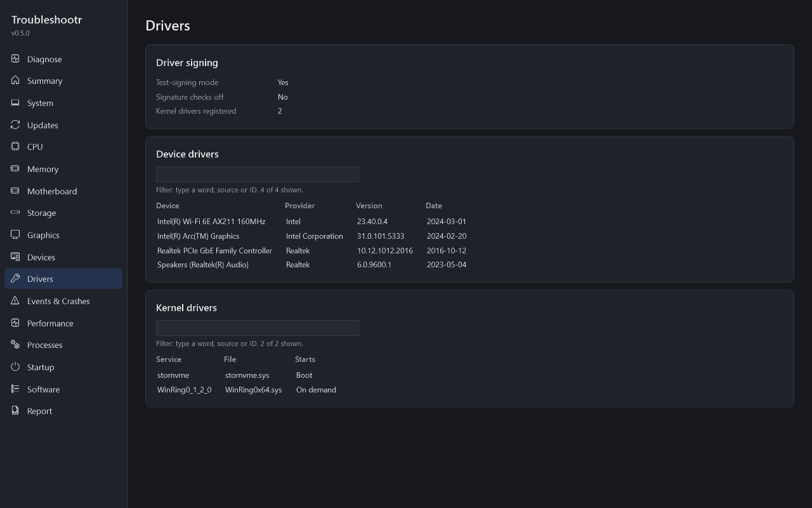This screenshot has width=812, height=508.
Task: Open Motherboard page label
Action: pyautogui.click(x=52, y=191)
